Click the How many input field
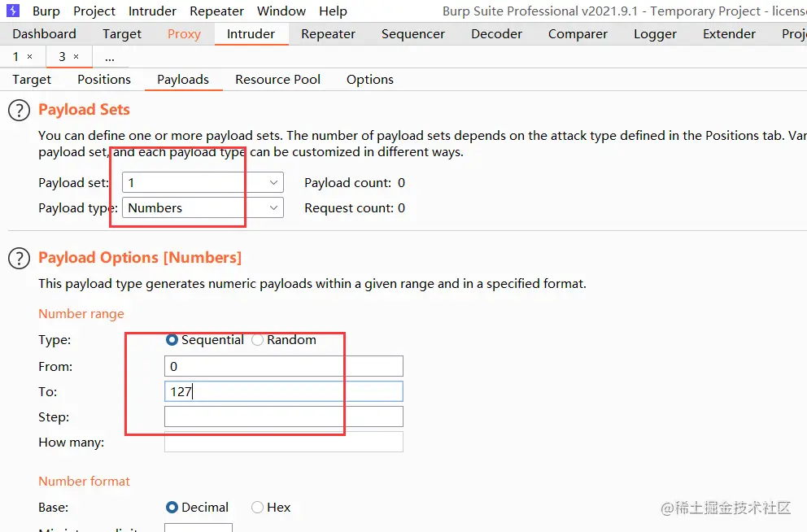Viewport: 807px width, 532px height. [284, 442]
